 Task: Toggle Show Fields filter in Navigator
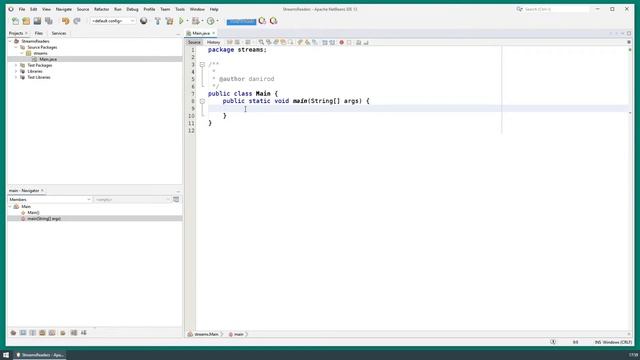point(23,333)
